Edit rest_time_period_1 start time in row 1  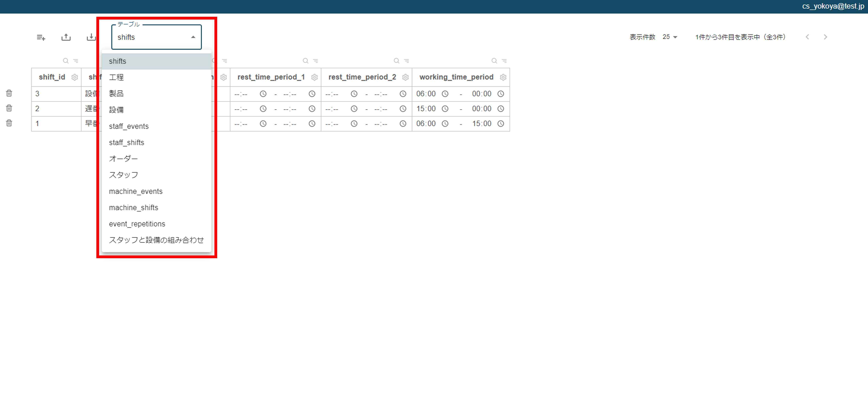click(x=241, y=124)
